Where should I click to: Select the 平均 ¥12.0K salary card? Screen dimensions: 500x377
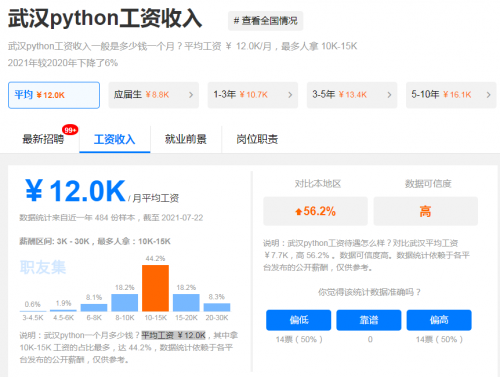coord(54,95)
